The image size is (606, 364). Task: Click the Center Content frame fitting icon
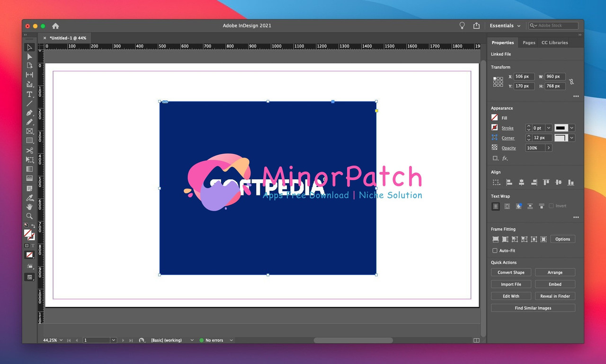pyautogui.click(x=534, y=239)
